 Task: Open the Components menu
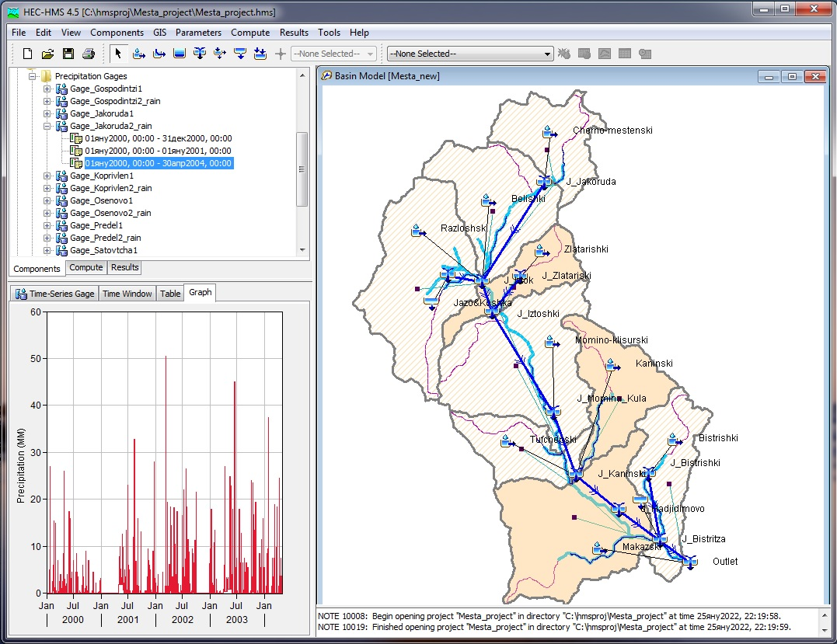point(117,33)
